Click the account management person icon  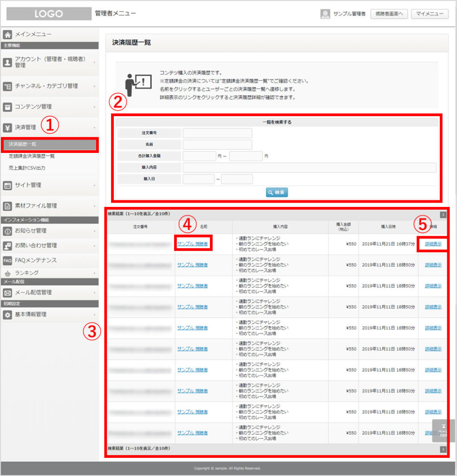pos(7,62)
